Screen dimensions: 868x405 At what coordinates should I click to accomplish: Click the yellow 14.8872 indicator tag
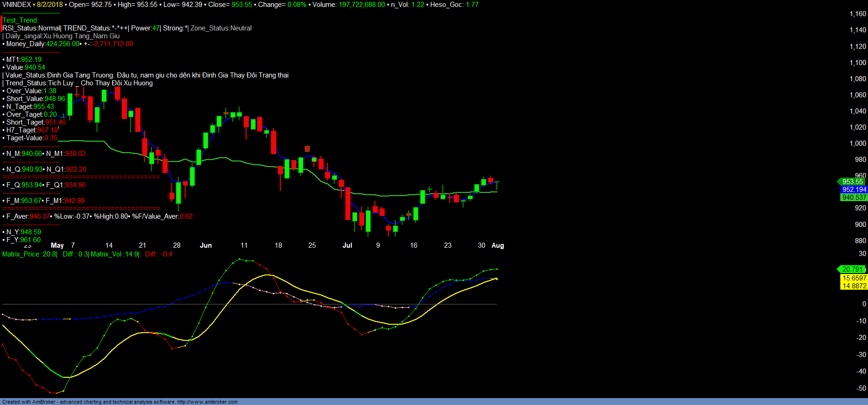pos(854,286)
